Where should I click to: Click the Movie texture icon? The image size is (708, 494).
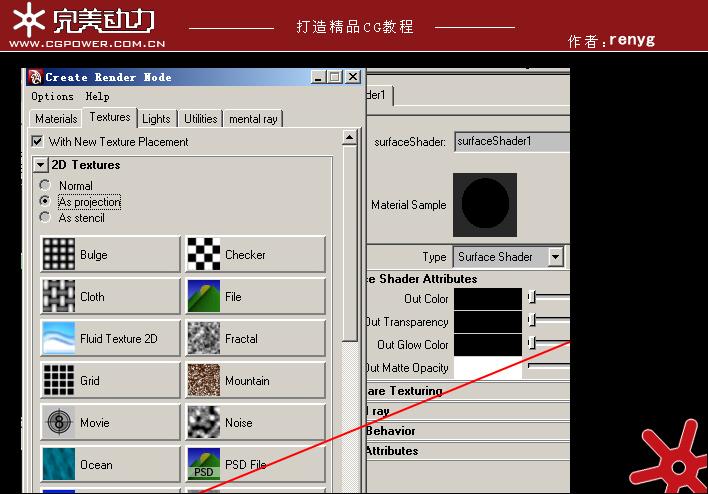pyautogui.click(x=59, y=422)
